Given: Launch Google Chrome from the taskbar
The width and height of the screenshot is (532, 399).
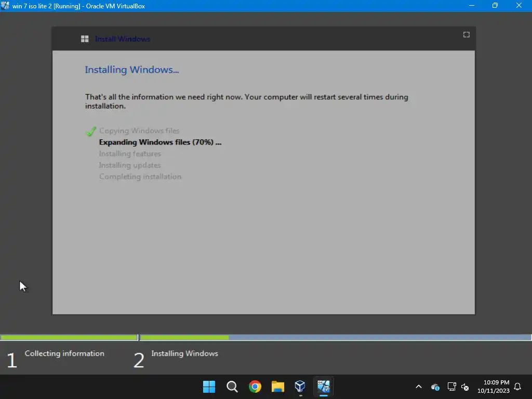Looking at the screenshot, I should (255, 387).
